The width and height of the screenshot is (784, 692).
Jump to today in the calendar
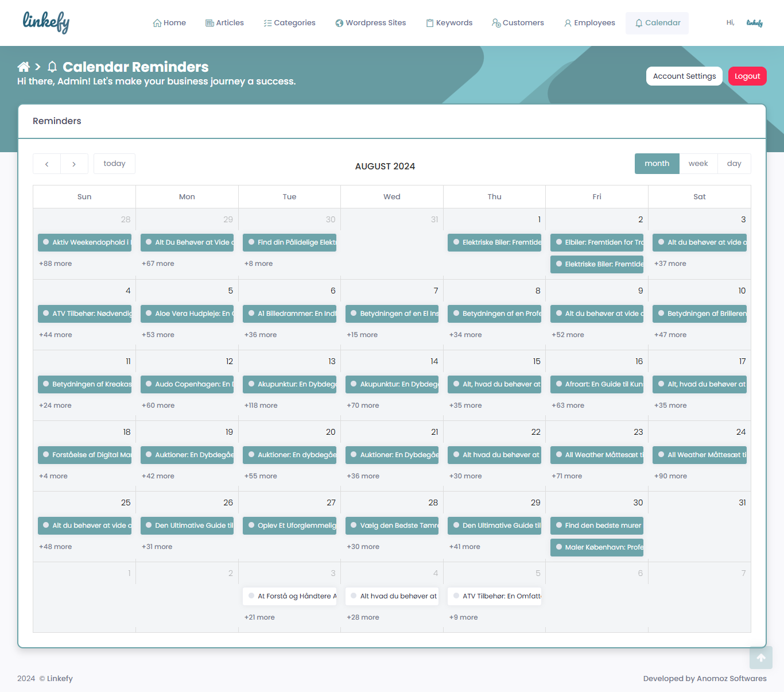pyautogui.click(x=114, y=164)
